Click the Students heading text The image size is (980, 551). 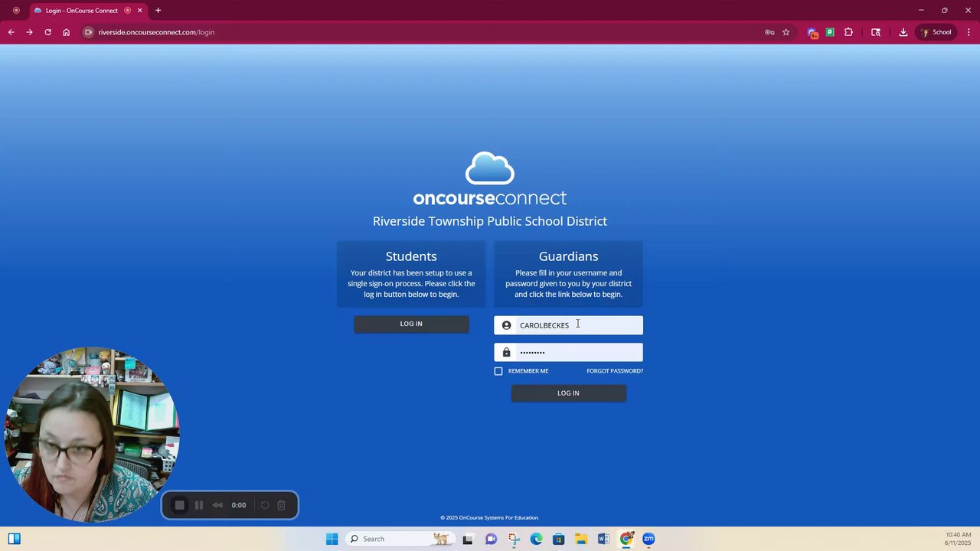pos(411,256)
